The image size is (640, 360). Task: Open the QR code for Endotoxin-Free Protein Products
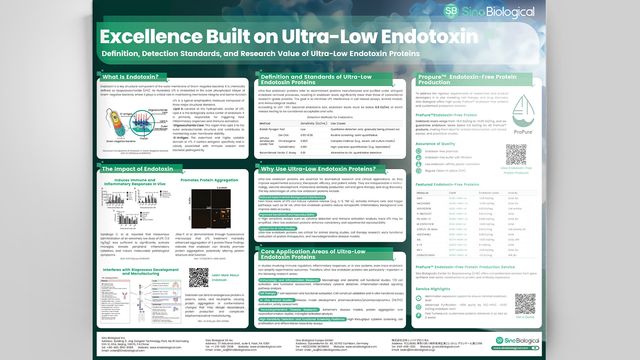[x=516, y=154]
